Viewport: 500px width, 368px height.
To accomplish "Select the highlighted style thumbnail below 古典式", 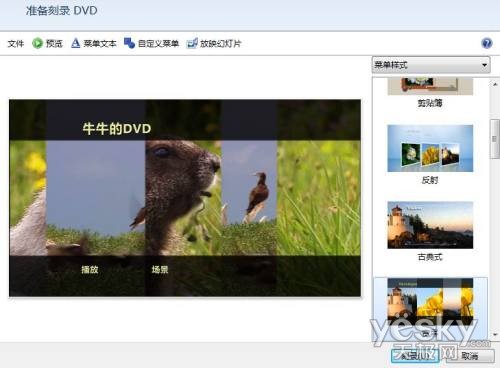I will click(x=430, y=301).
